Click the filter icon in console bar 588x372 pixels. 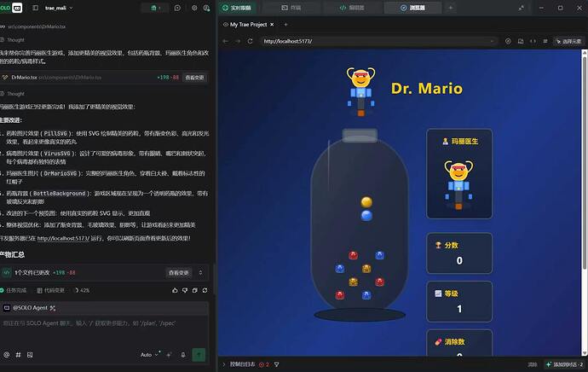(x=276, y=364)
